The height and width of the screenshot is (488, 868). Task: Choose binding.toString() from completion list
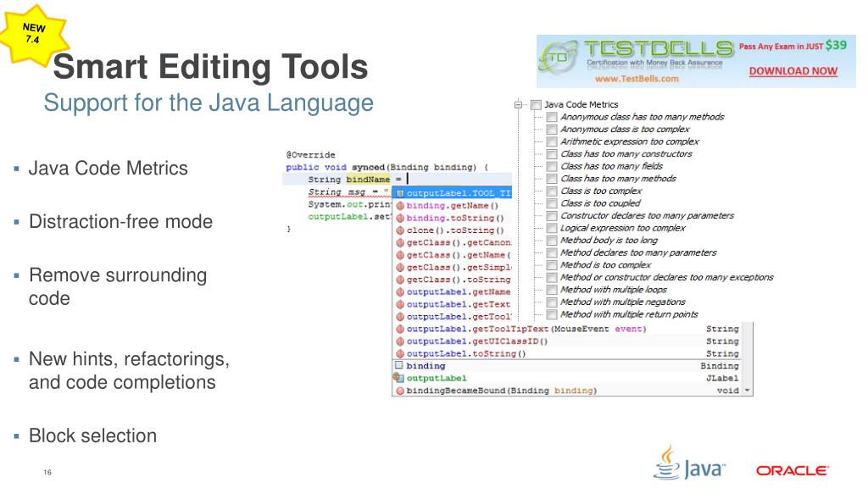455,218
